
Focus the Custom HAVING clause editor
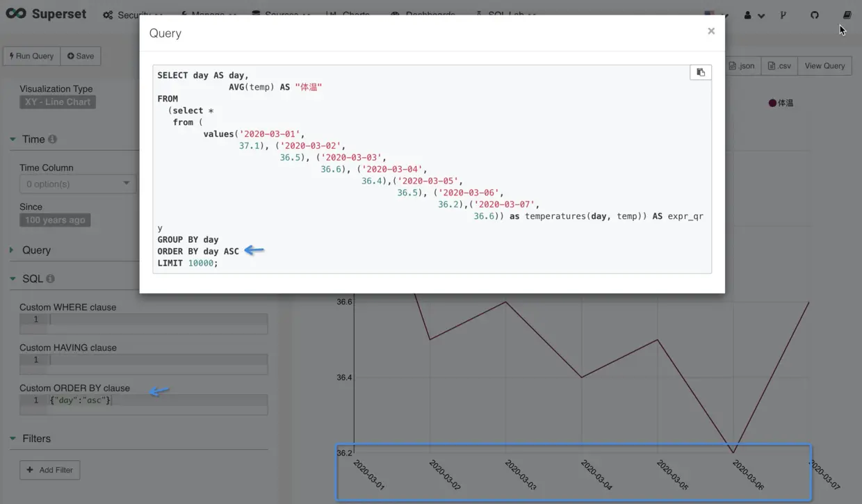[x=143, y=364]
